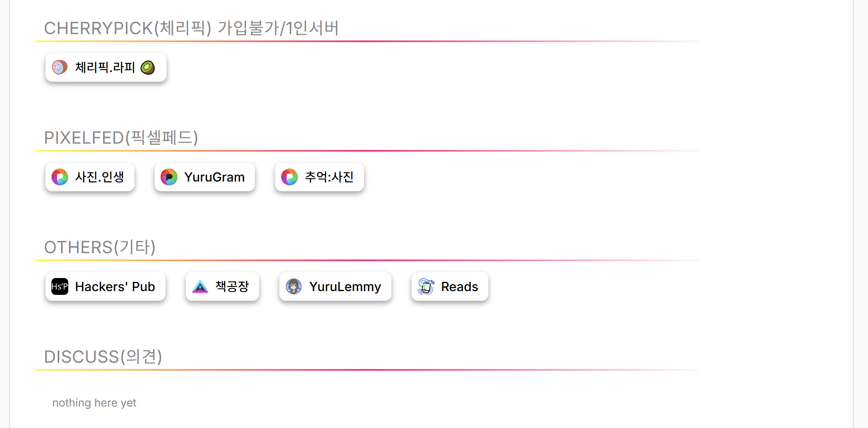This screenshot has width=868, height=428.
Task: Click the triangle logo next to 책공장
Action: pos(200,286)
